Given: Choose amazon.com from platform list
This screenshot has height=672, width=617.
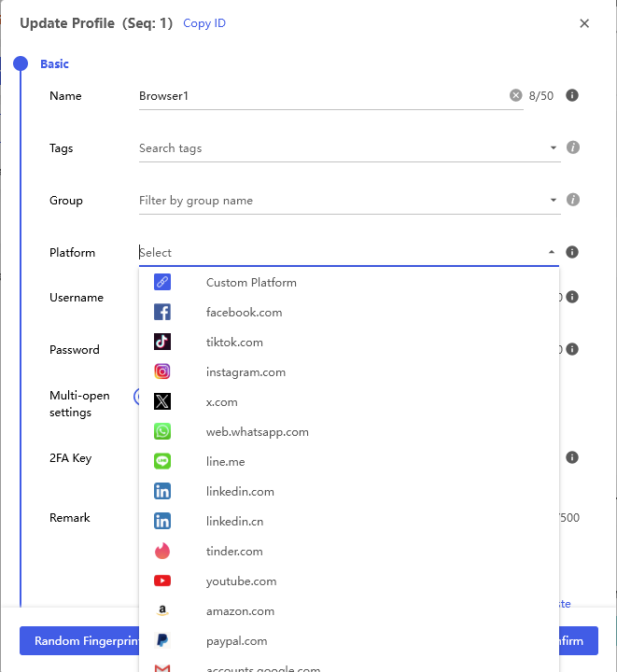Looking at the screenshot, I should point(349,610).
